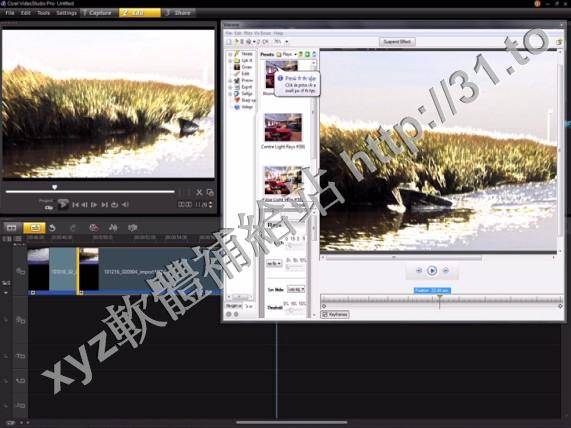This screenshot has height=428, width=571.
Task: Click Play in the filter preview window
Action: pyautogui.click(x=432, y=271)
